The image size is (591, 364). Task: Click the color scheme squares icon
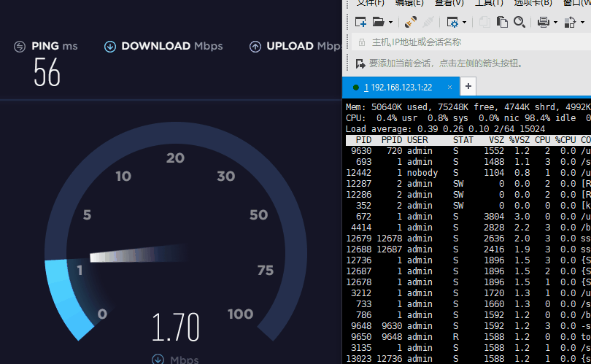(x=570, y=22)
